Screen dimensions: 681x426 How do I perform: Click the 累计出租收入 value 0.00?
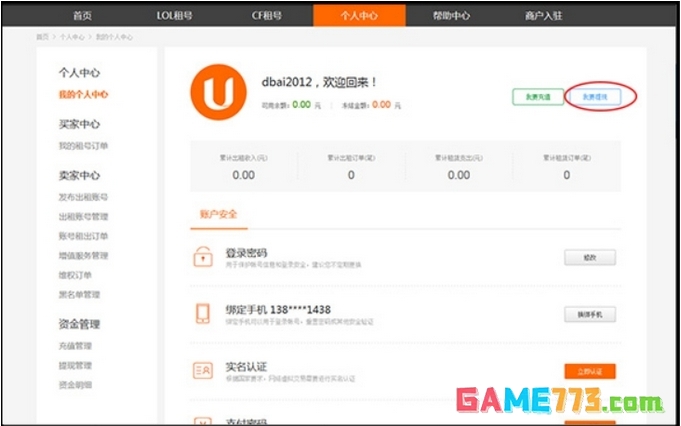(243, 175)
